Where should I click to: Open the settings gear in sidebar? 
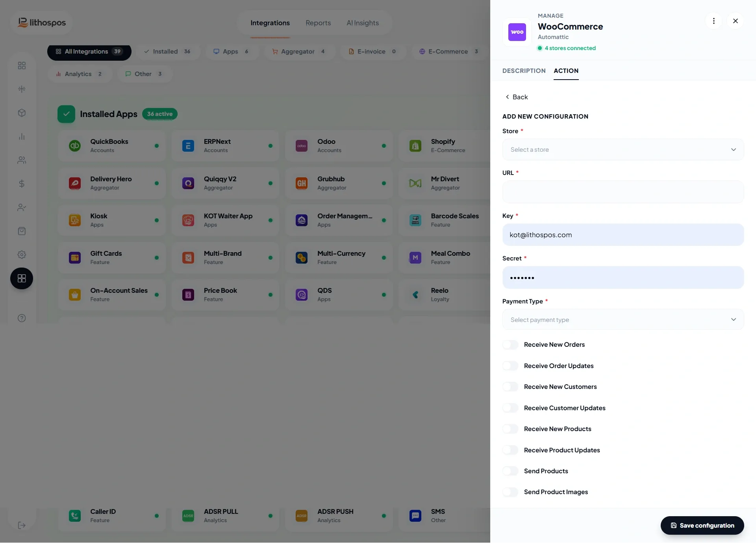pos(22,255)
